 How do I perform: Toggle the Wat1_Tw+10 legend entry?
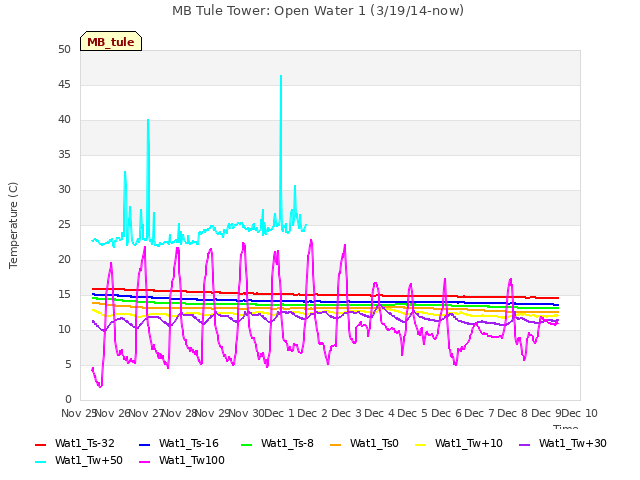tap(459, 443)
